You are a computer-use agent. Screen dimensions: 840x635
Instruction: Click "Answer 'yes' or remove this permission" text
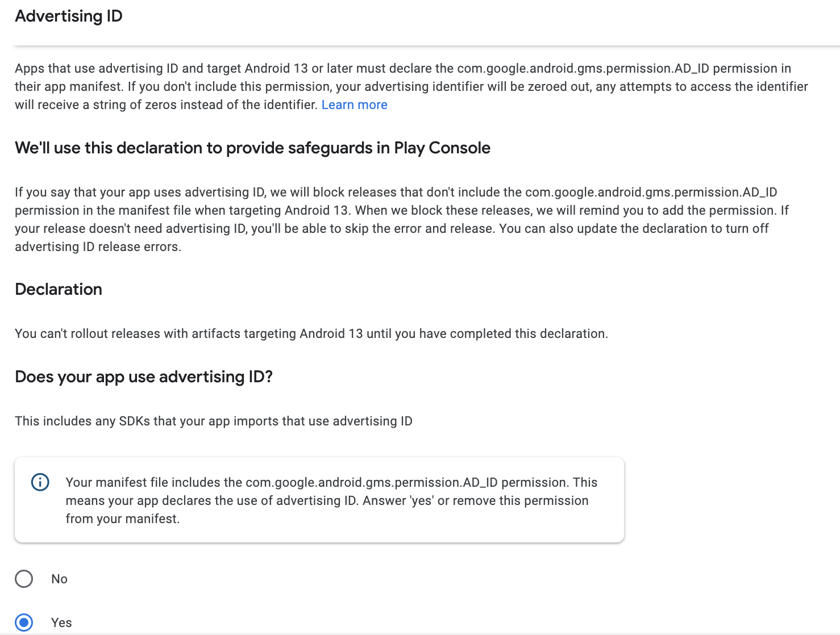[x=475, y=501]
